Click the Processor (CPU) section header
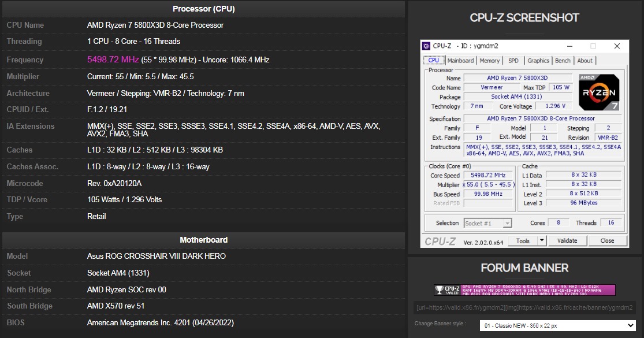The image size is (644, 338). (204, 9)
